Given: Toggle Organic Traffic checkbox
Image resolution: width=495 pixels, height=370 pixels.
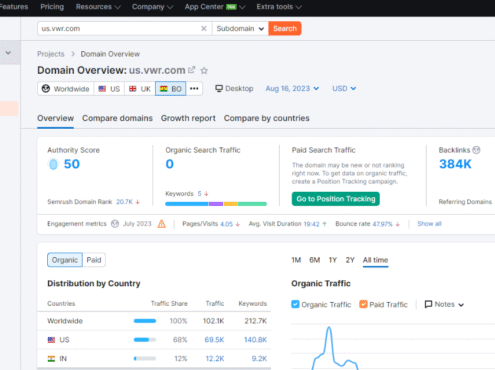Looking at the screenshot, I should [x=295, y=304].
